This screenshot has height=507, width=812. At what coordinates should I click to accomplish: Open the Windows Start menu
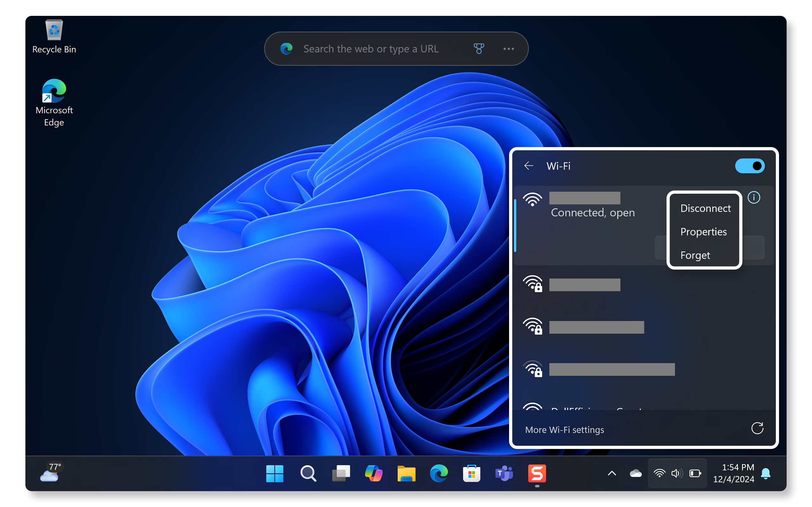[x=274, y=473]
